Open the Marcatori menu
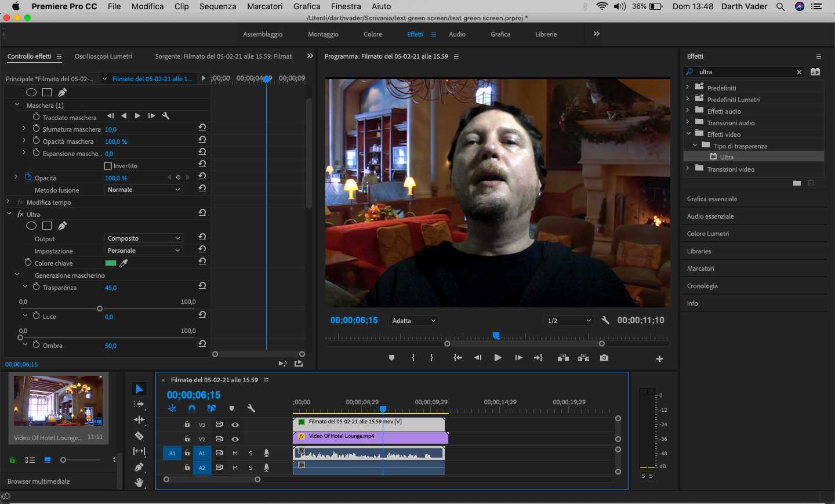This screenshot has width=835, height=504. click(x=265, y=6)
